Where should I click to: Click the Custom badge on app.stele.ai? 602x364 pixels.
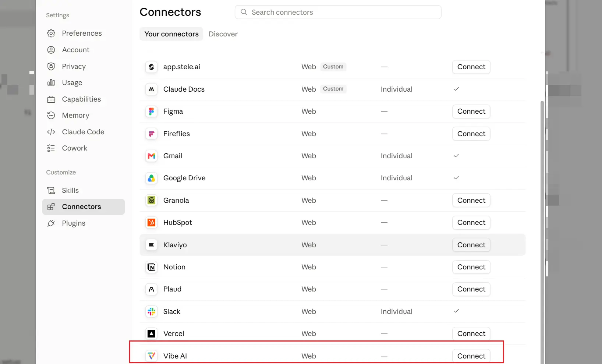[x=333, y=67]
